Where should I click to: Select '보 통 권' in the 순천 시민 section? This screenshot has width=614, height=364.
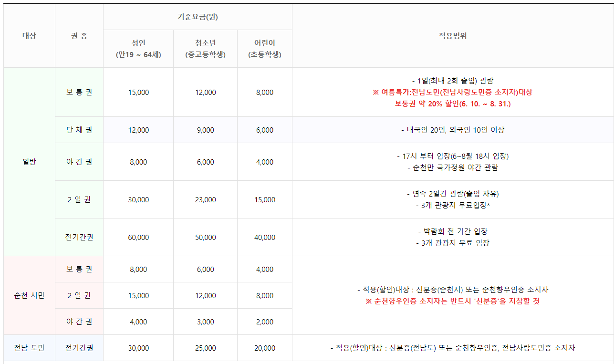point(79,269)
